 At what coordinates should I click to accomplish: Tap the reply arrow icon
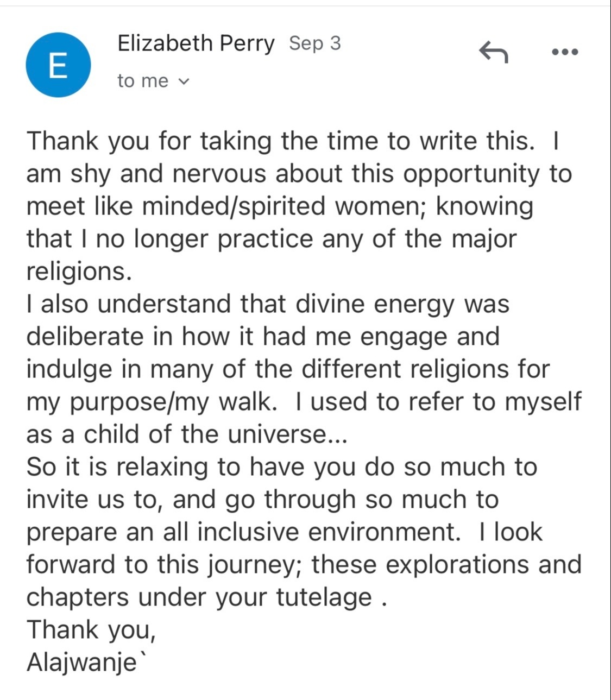[x=493, y=52]
